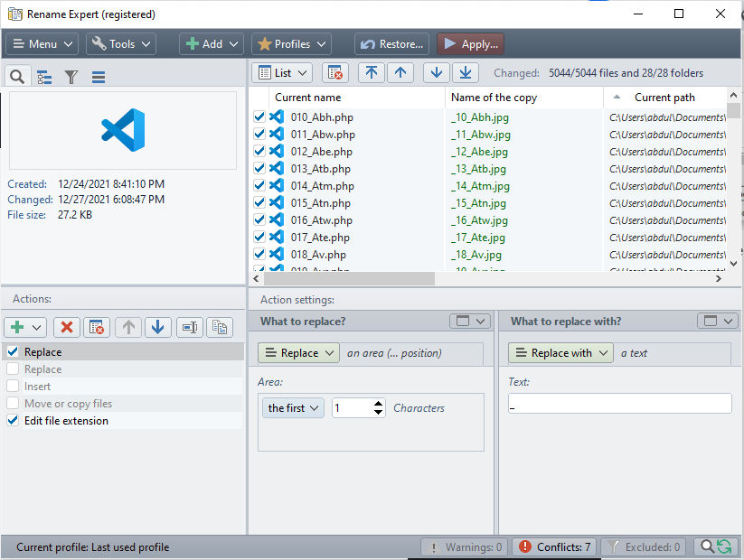Click the Restore button
The height and width of the screenshot is (560, 744).
(391, 44)
